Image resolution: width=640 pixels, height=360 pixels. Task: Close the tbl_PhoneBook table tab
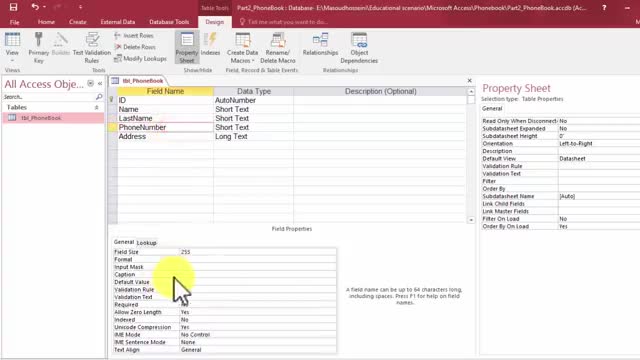[x=469, y=81]
